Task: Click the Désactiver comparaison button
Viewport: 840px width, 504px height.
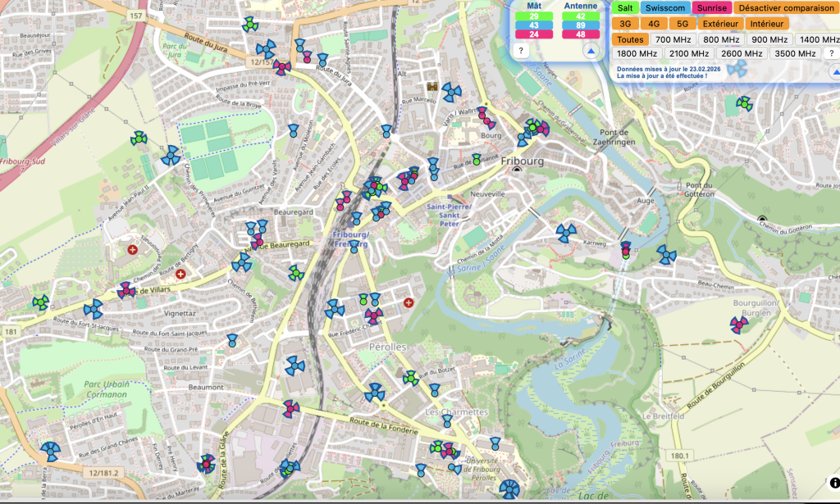Action: pyautogui.click(x=786, y=7)
